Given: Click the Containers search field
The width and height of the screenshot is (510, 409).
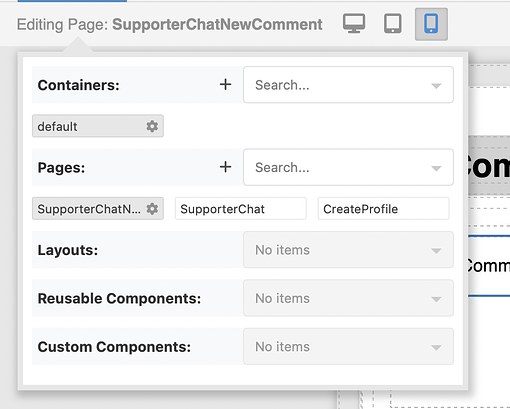Looking at the screenshot, I should click(348, 85).
